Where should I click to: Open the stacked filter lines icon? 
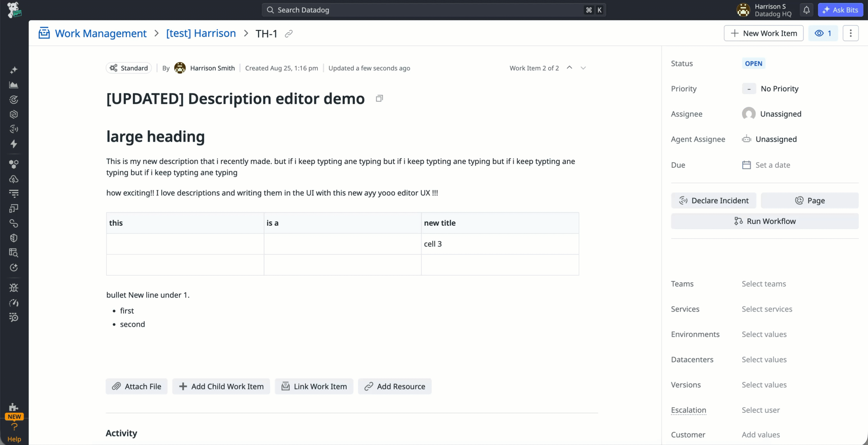pyautogui.click(x=14, y=194)
